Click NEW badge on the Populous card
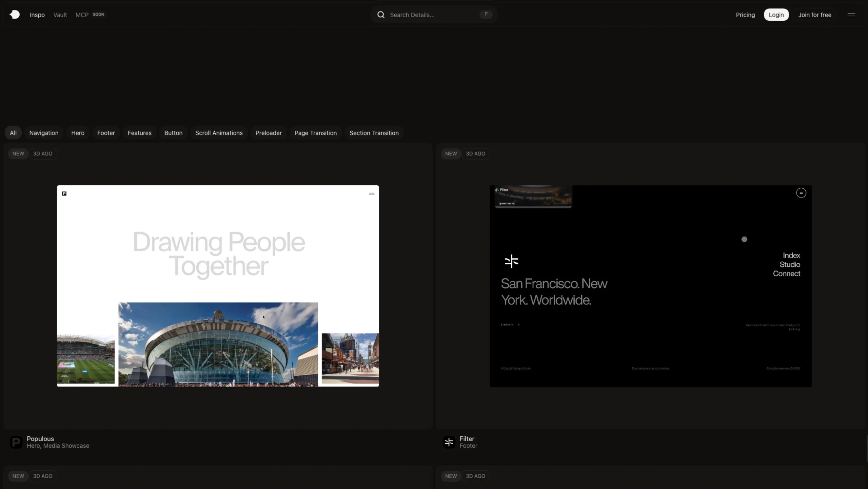 tap(18, 154)
